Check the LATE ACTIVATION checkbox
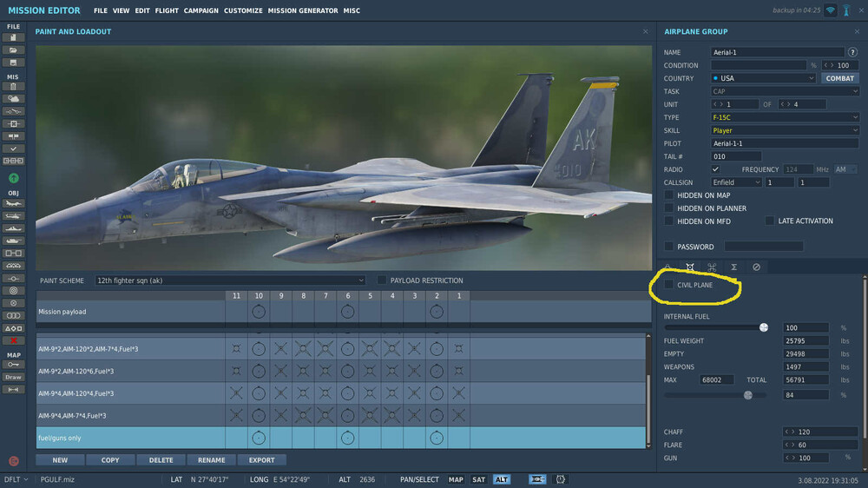The image size is (868, 488). (x=770, y=221)
